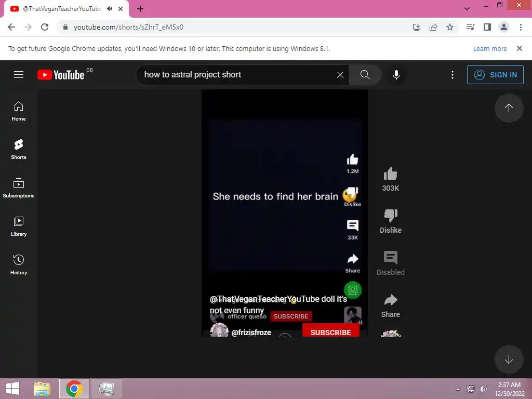Open the Windows Start menu
The height and width of the screenshot is (399, 532).
[x=12, y=389]
